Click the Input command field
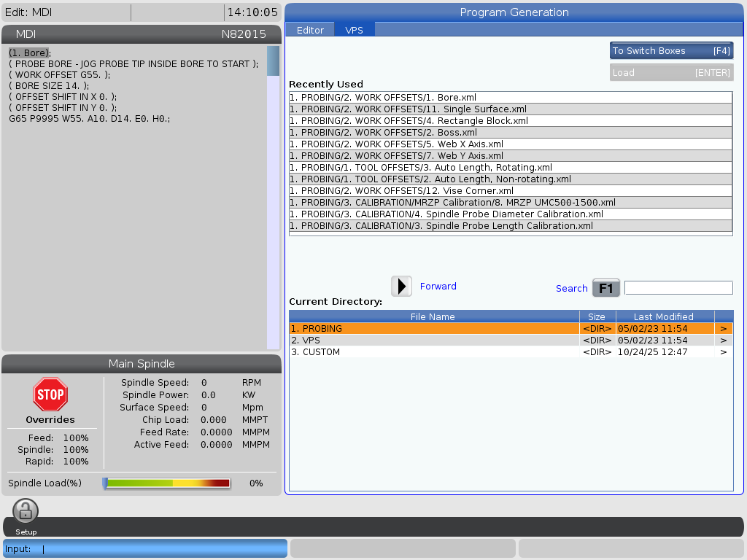Image resolution: width=747 pixels, height=560 pixels. 145,548
